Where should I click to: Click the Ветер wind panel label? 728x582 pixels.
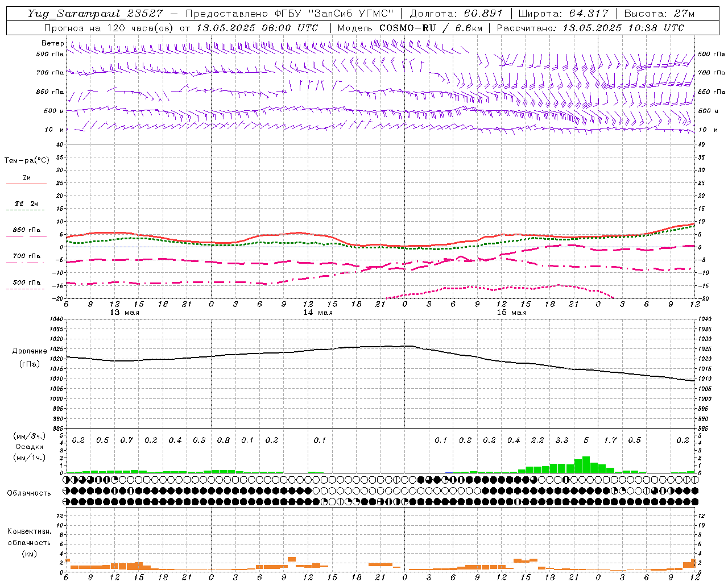(53, 43)
